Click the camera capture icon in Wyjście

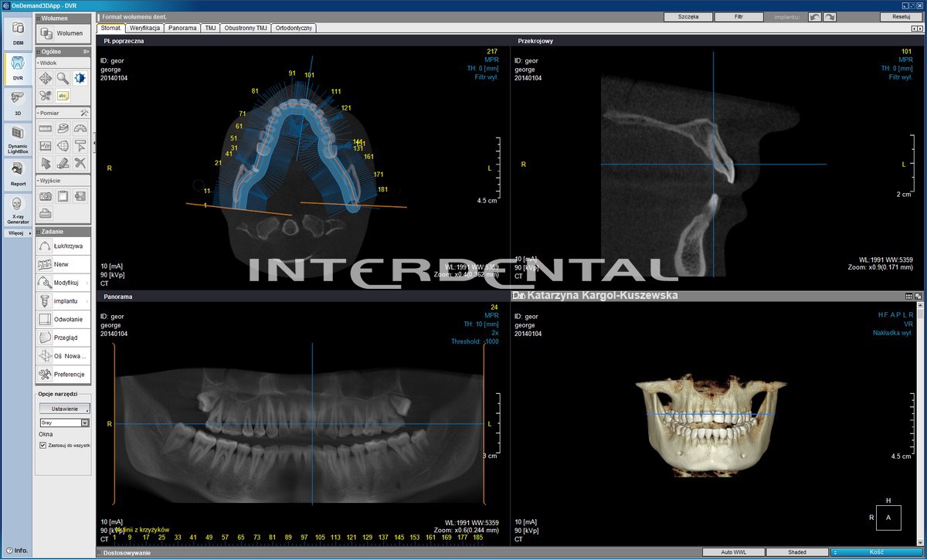(x=46, y=196)
